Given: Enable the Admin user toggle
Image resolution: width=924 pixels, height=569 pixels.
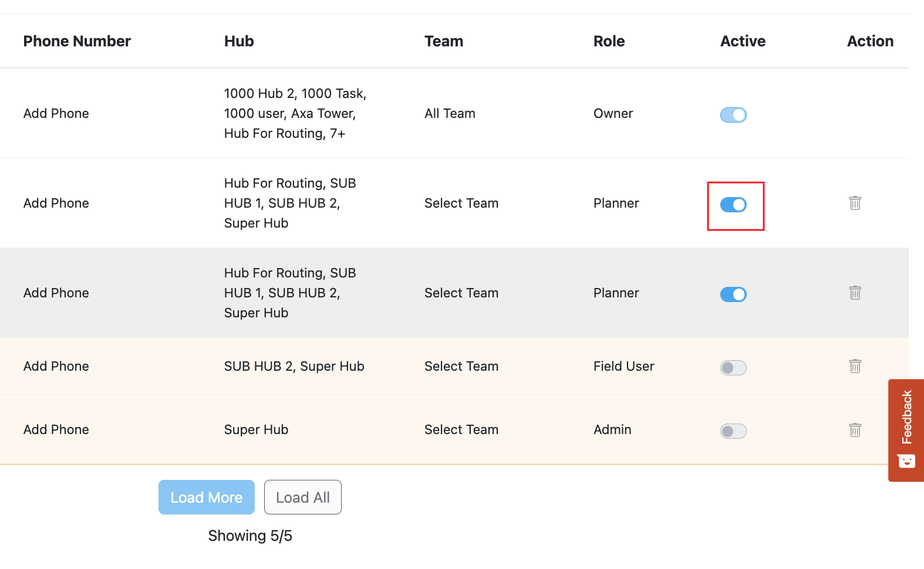Looking at the screenshot, I should (x=733, y=431).
